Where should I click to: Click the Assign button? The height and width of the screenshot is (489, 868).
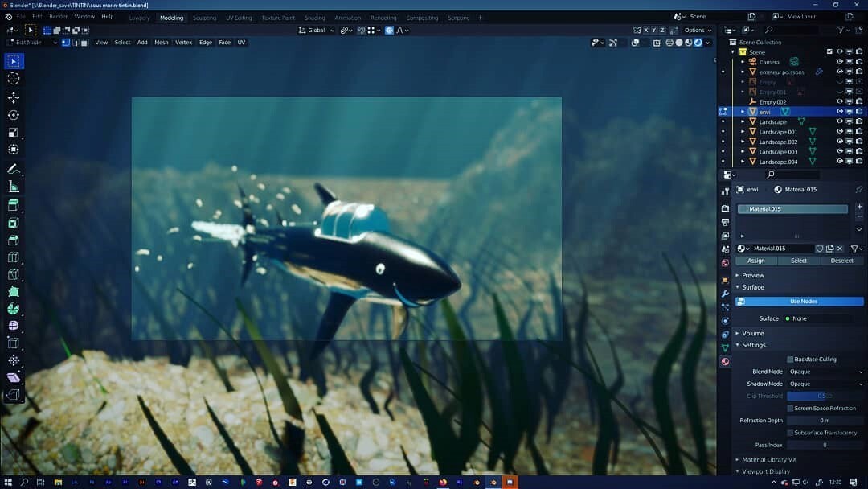tap(755, 261)
